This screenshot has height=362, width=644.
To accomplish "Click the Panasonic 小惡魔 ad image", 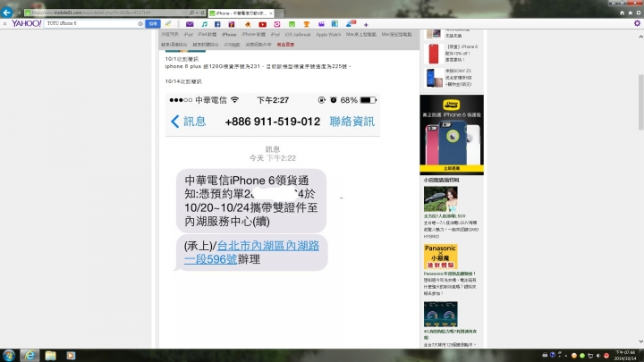I will (x=440, y=257).
